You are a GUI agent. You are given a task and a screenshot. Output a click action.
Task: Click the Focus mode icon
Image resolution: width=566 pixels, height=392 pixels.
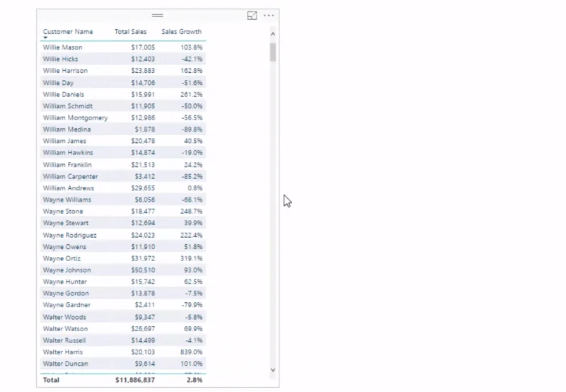pos(252,16)
